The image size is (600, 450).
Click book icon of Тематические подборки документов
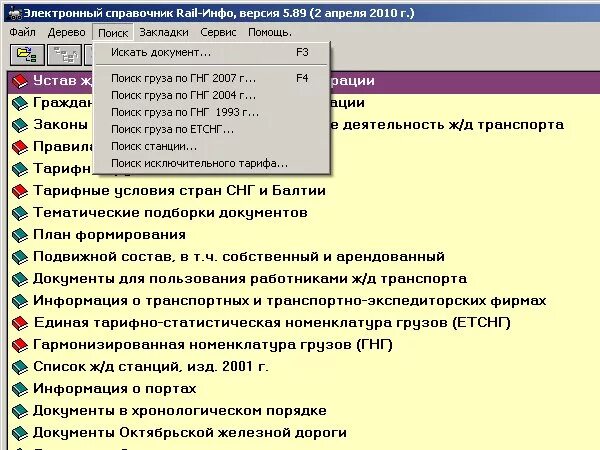(x=20, y=213)
